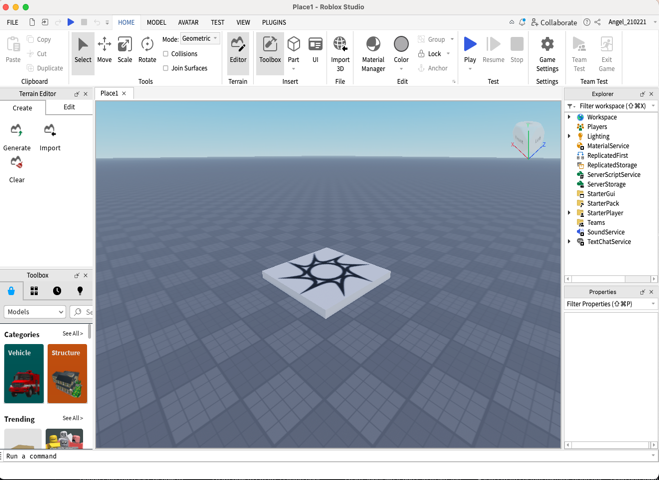659x480 pixels.
Task: Open the Mode Geometric dropdown
Action: coord(200,39)
